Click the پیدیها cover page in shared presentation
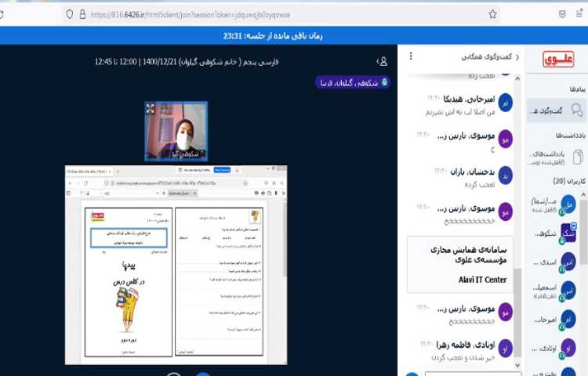This screenshot has width=588, height=376. (129, 282)
